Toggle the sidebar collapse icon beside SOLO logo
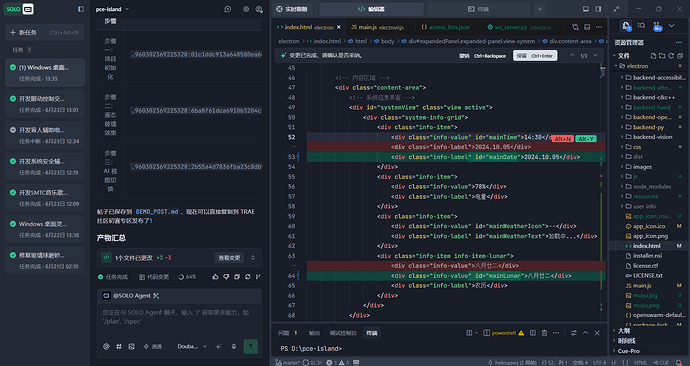 point(81,9)
